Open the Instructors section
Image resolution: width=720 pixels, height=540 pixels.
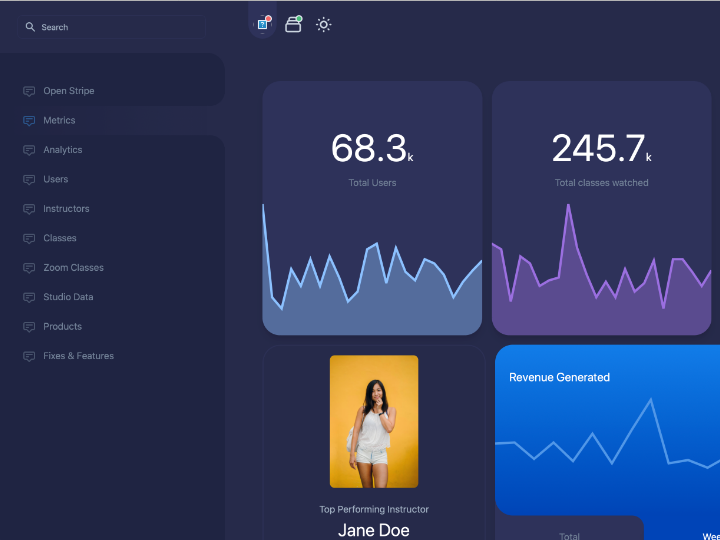tap(66, 209)
